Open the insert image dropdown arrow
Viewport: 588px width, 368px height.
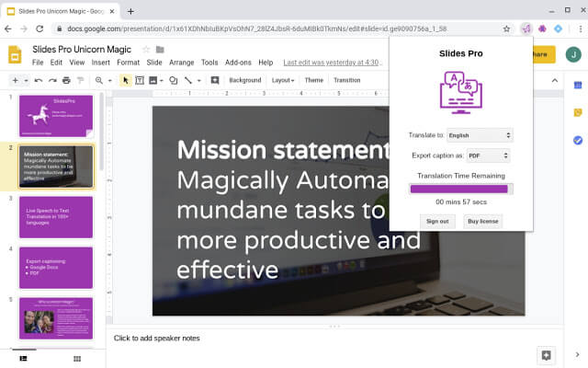[x=162, y=80]
